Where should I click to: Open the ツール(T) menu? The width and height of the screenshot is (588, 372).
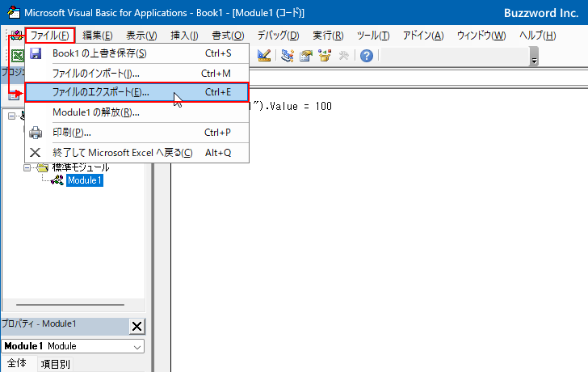[x=373, y=36]
